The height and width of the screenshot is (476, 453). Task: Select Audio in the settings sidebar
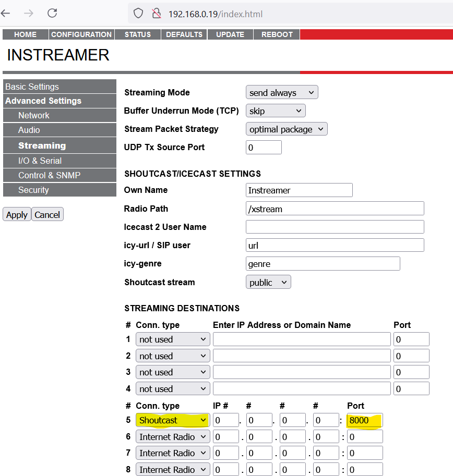click(x=30, y=130)
